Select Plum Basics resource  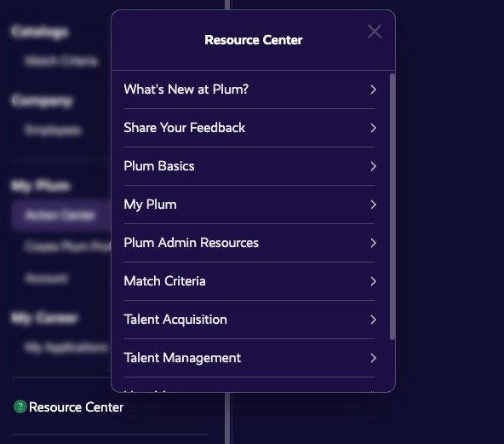coord(249,166)
